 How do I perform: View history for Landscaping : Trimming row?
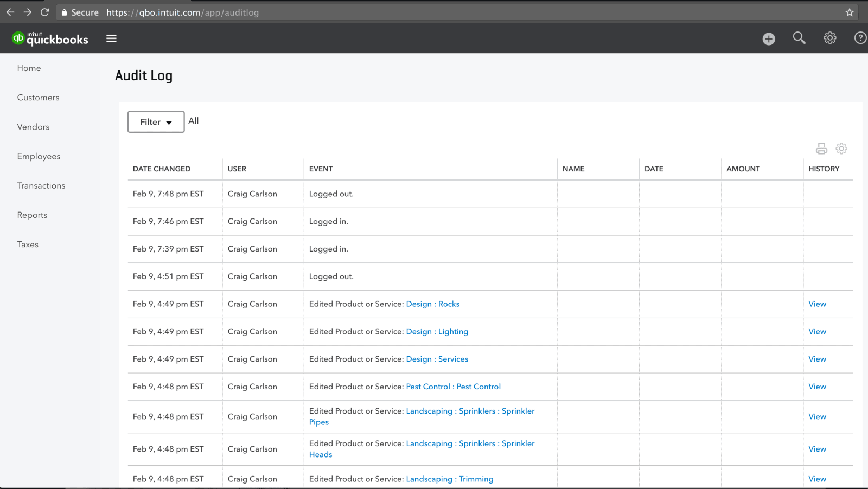point(817,479)
